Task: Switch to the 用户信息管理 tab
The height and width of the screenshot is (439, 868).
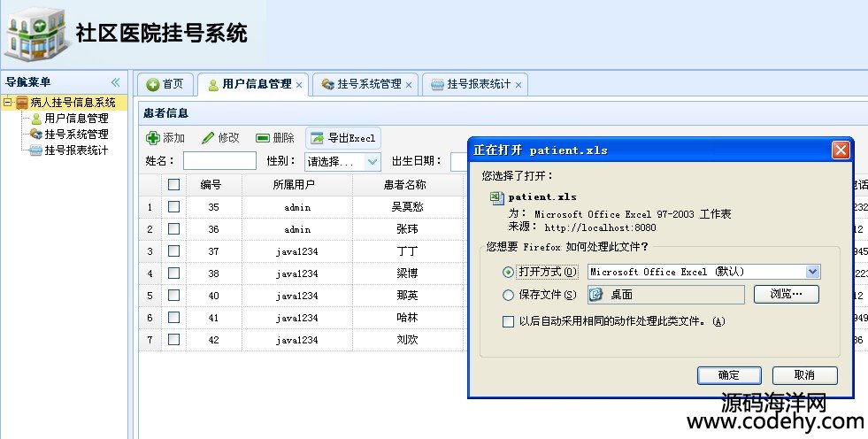Action: pos(252,84)
